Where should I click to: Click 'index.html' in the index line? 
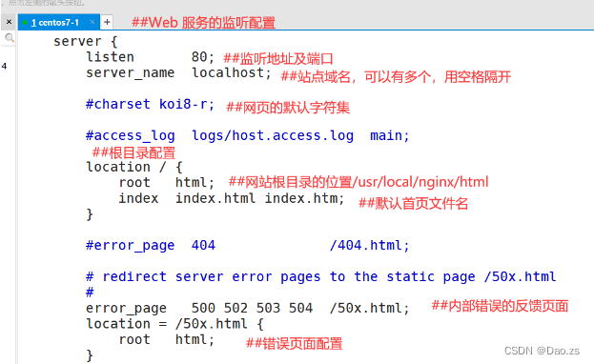point(215,198)
